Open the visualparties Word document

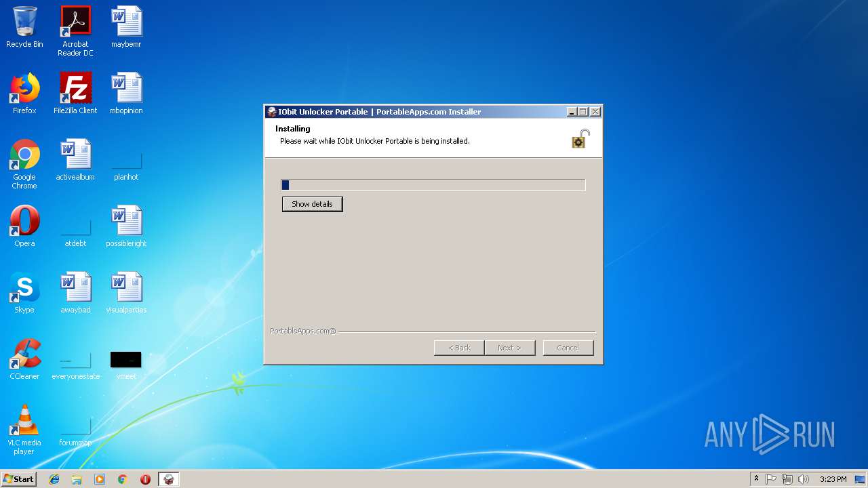tap(126, 293)
